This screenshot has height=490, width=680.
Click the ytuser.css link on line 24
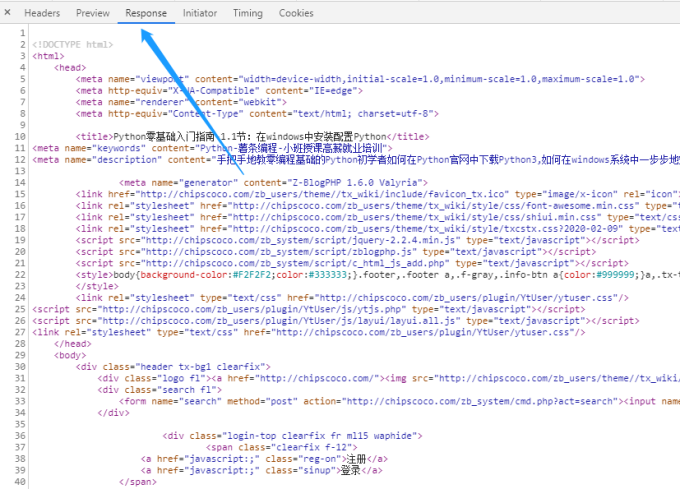click(x=352, y=298)
